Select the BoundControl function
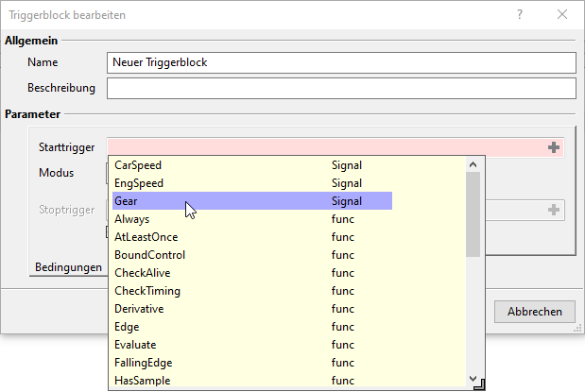Screen dimensions: 585x392 252,255
